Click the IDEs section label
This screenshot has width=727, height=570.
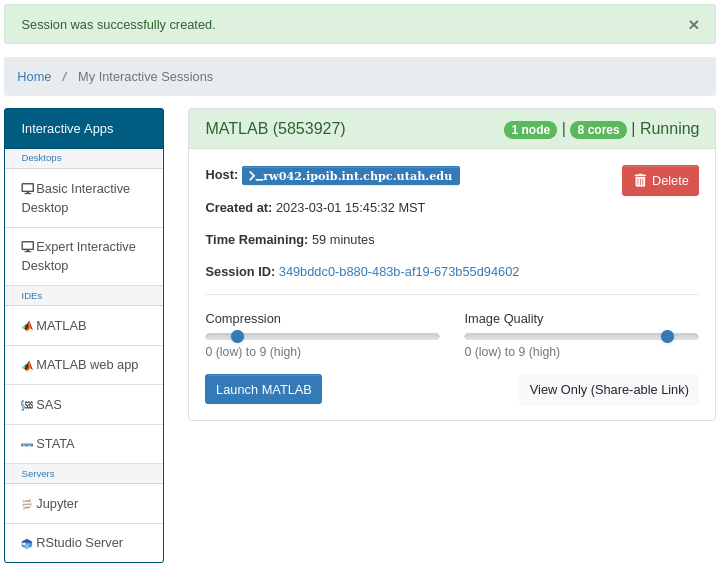32,296
